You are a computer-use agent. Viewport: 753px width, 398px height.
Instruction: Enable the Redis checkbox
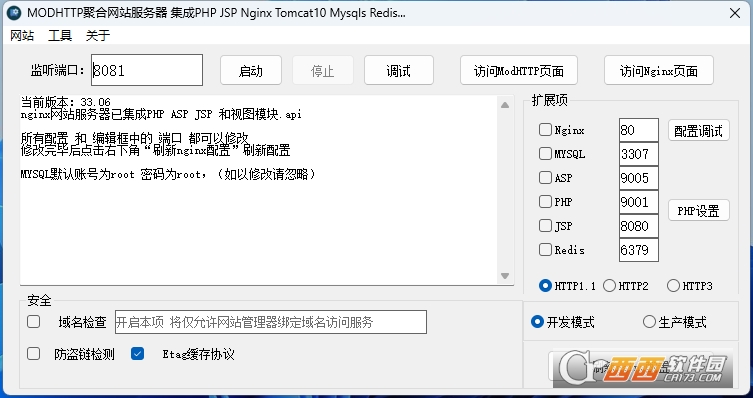point(545,250)
